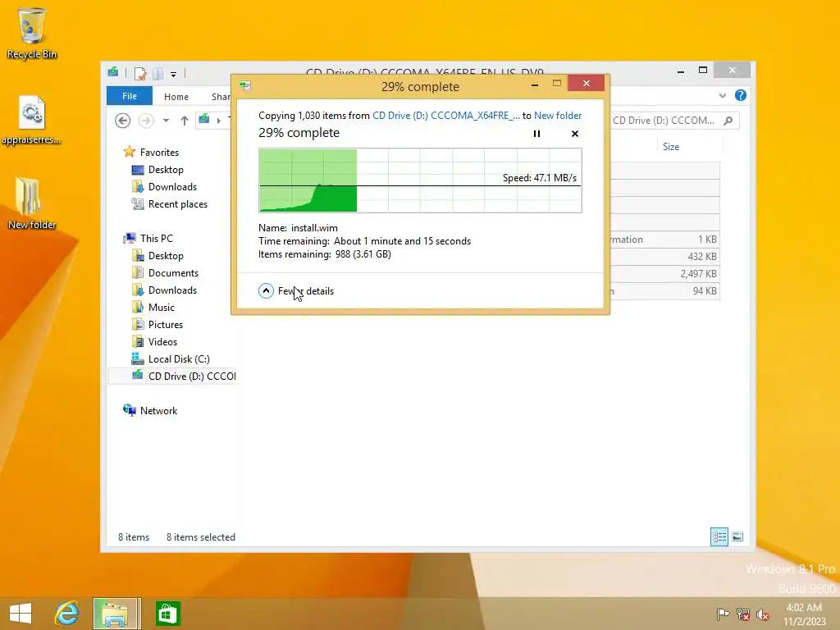
Task: Go forward using the Forward arrow
Action: point(146,121)
